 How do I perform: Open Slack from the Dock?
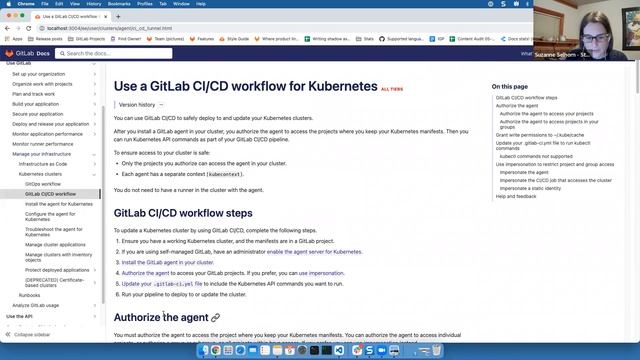pyautogui.click(x=357, y=350)
